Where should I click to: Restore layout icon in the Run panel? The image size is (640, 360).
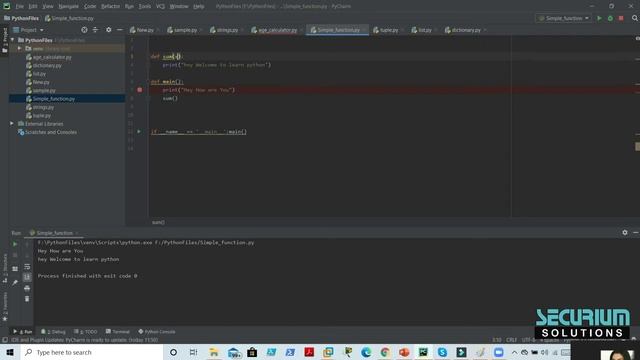click(15, 269)
